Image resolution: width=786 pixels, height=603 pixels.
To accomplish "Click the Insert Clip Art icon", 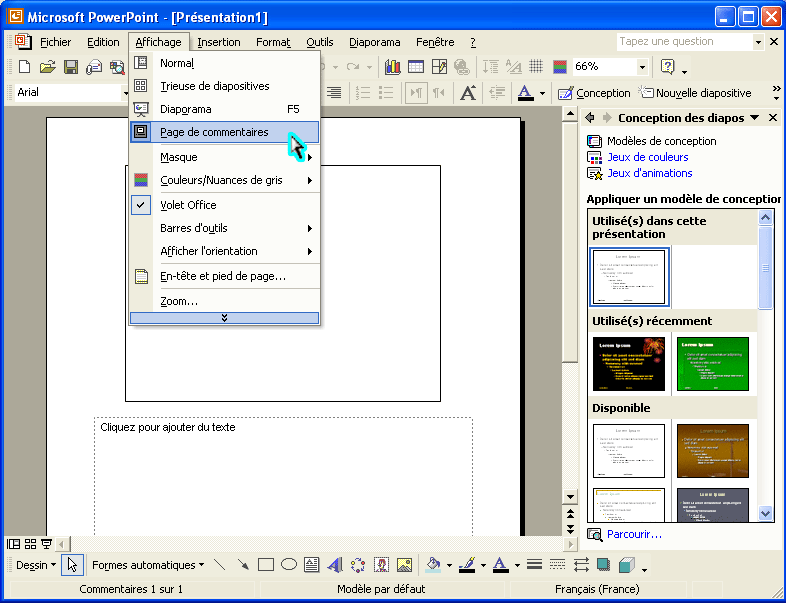I will [x=381, y=565].
